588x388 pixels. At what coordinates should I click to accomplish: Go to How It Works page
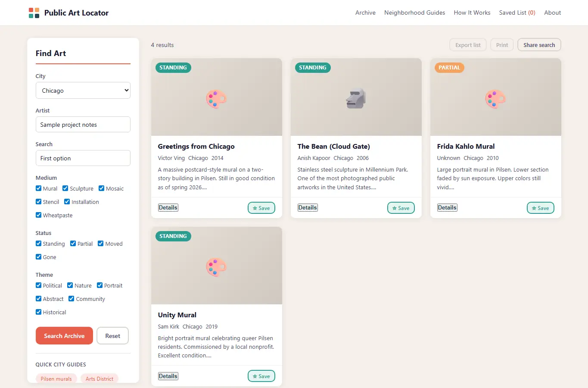(x=472, y=13)
